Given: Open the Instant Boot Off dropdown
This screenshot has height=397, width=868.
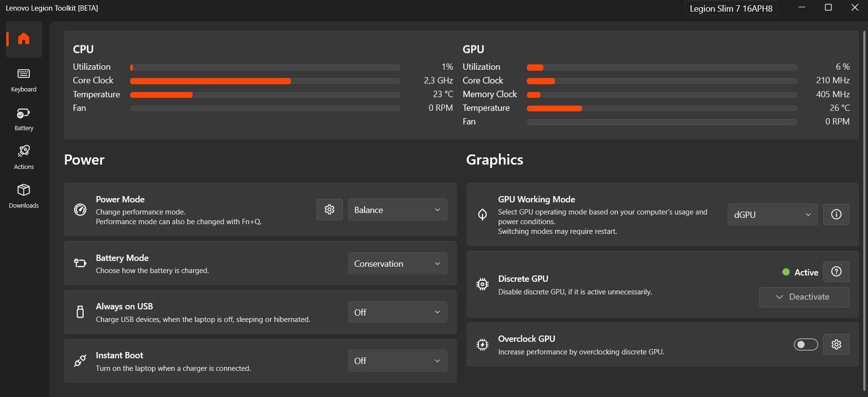Looking at the screenshot, I should pos(397,361).
